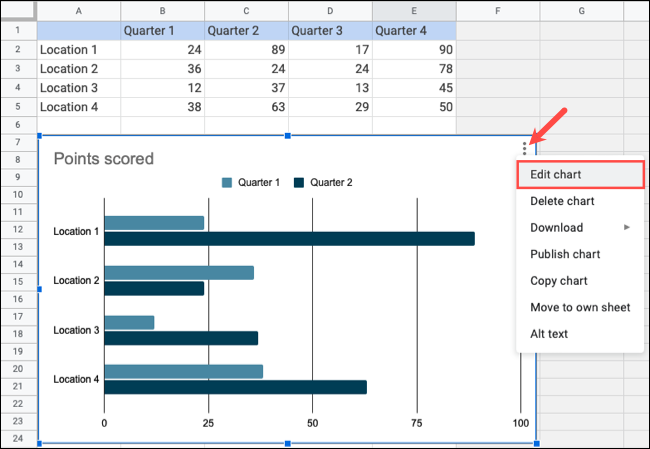
Task: Select row 4 header
Action: pos(18,88)
